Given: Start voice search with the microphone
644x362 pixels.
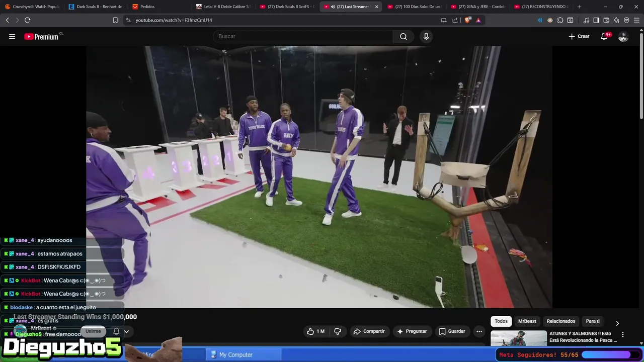Looking at the screenshot, I should pyautogui.click(x=426, y=36).
